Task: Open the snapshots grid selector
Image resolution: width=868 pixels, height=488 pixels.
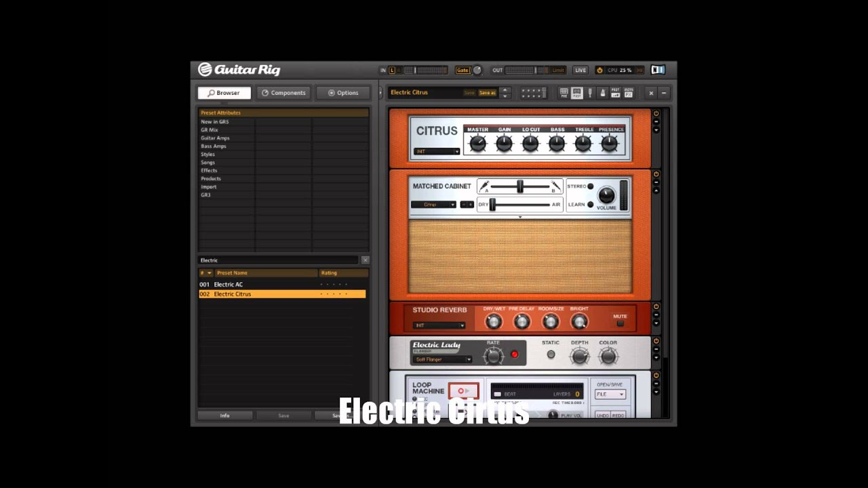Action: pyautogui.click(x=533, y=93)
